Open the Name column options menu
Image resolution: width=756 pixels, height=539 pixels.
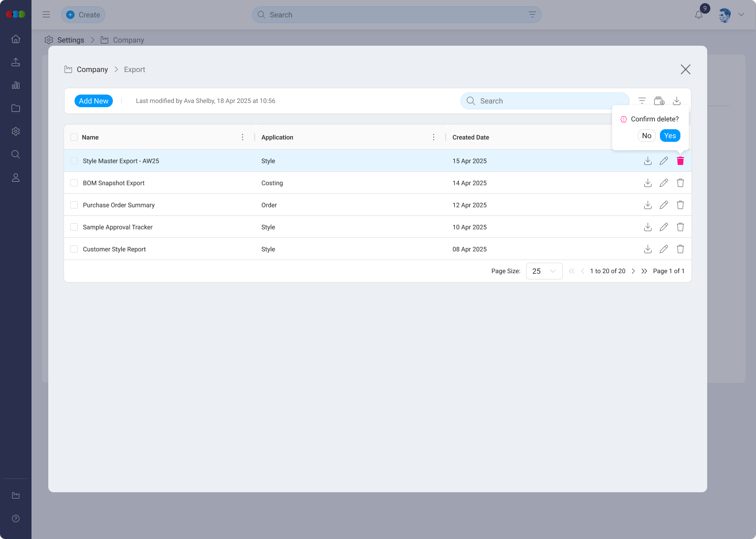click(x=243, y=137)
